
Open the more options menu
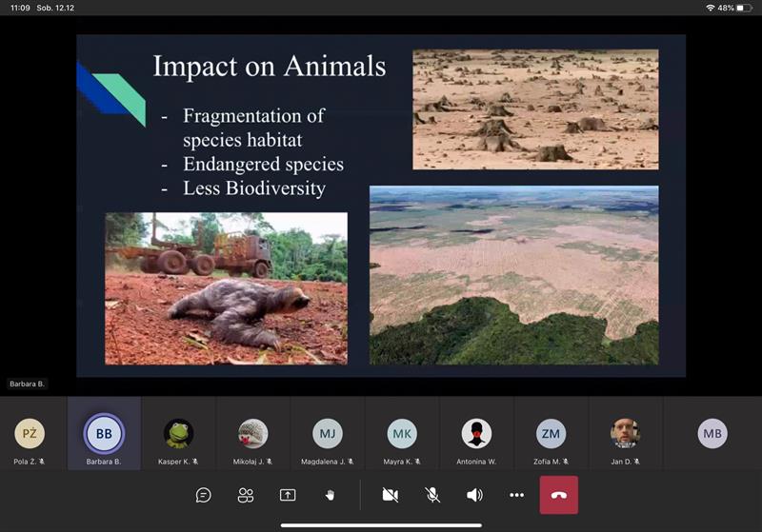tap(516, 495)
